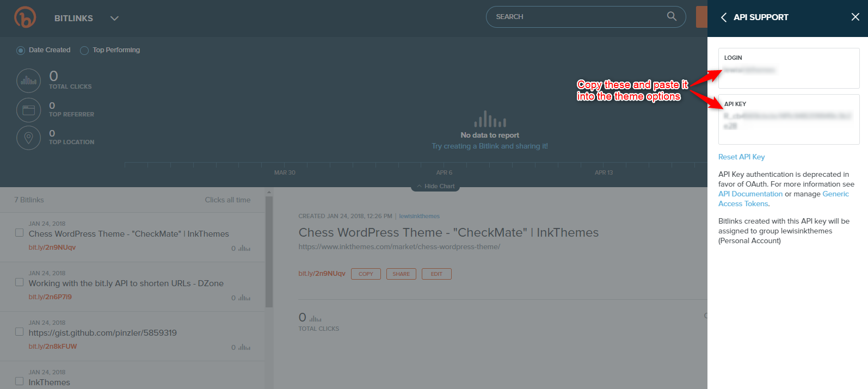The height and width of the screenshot is (389, 868).
Task: Check the InkThemes bitlink checkbox
Action: (x=20, y=381)
